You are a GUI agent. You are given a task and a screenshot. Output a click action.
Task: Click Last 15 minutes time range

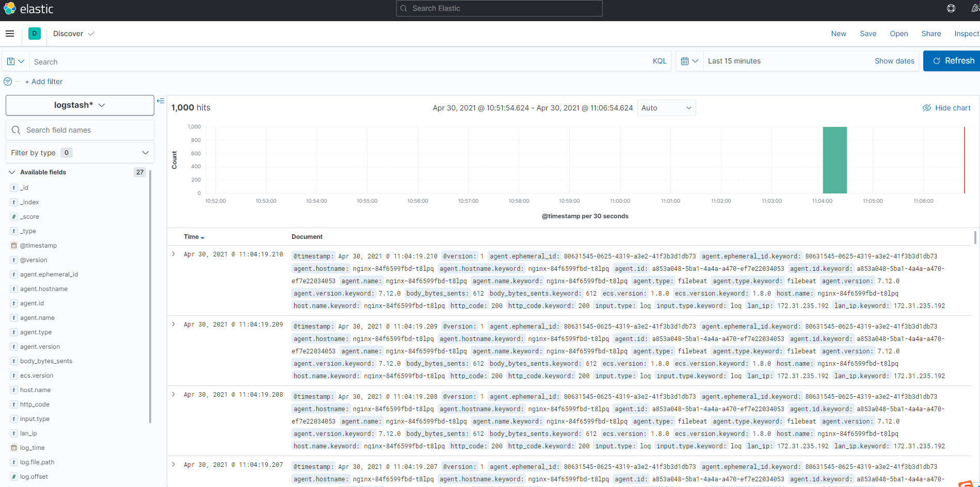[734, 61]
